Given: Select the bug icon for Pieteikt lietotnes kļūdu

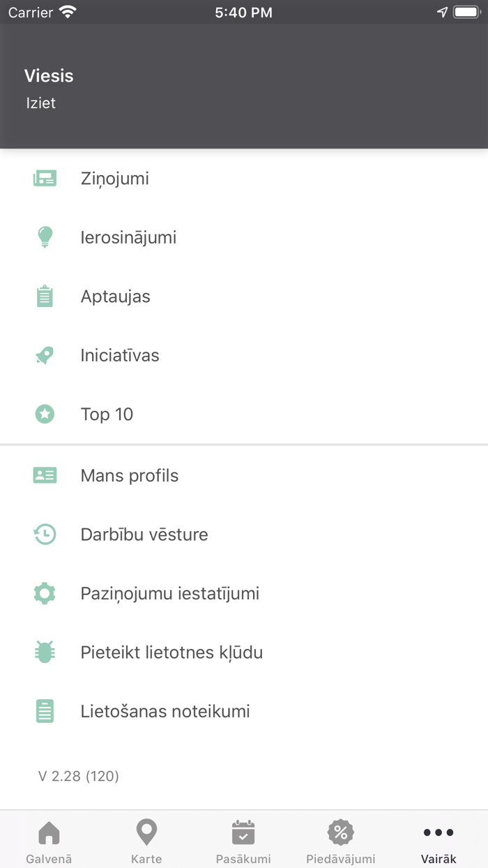Looking at the screenshot, I should [x=45, y=652].
